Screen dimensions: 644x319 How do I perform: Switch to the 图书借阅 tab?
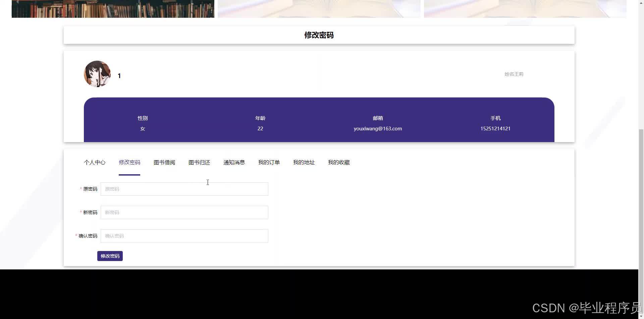point(164,163)
